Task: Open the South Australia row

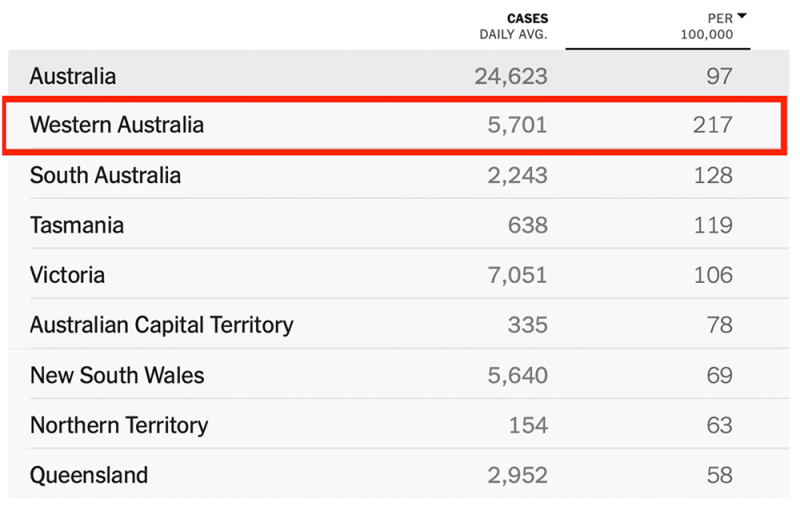Action: coord(398,175)
